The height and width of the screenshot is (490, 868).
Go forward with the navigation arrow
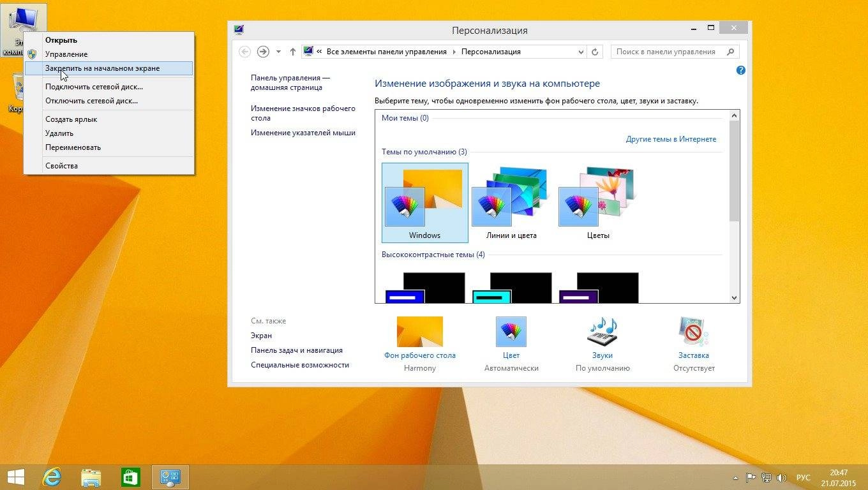(x=263, y=52)
